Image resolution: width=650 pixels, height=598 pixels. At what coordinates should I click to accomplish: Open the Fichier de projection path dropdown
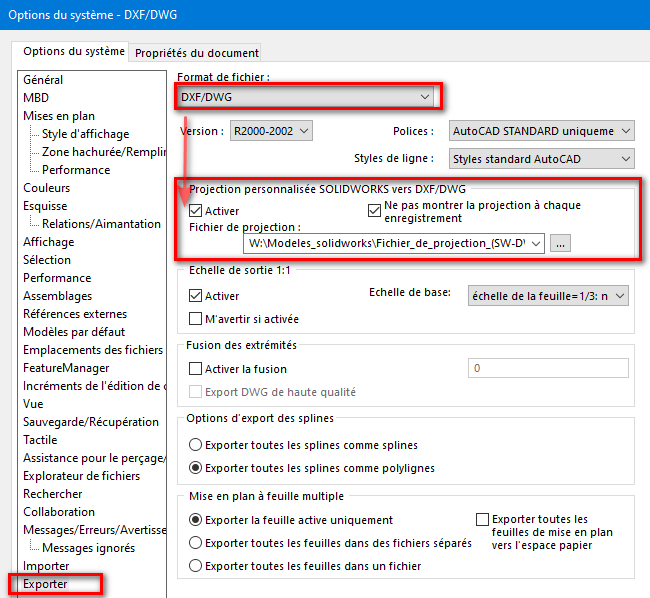pos(395,243)
